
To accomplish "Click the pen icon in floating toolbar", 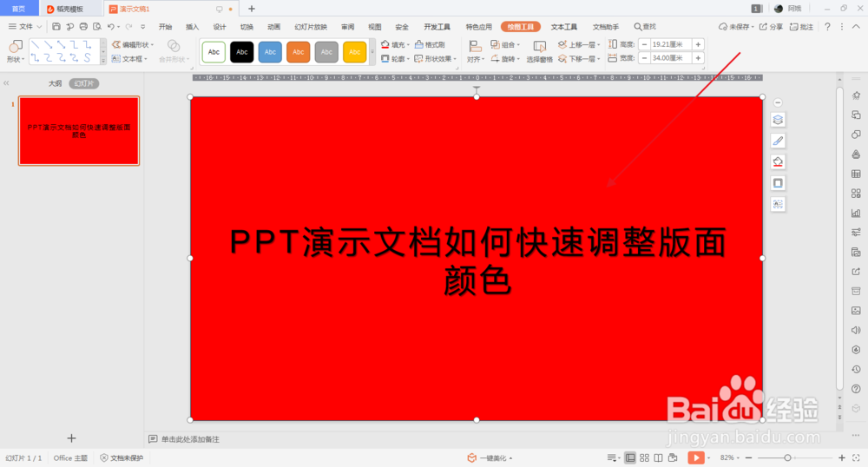I will 778,141.
